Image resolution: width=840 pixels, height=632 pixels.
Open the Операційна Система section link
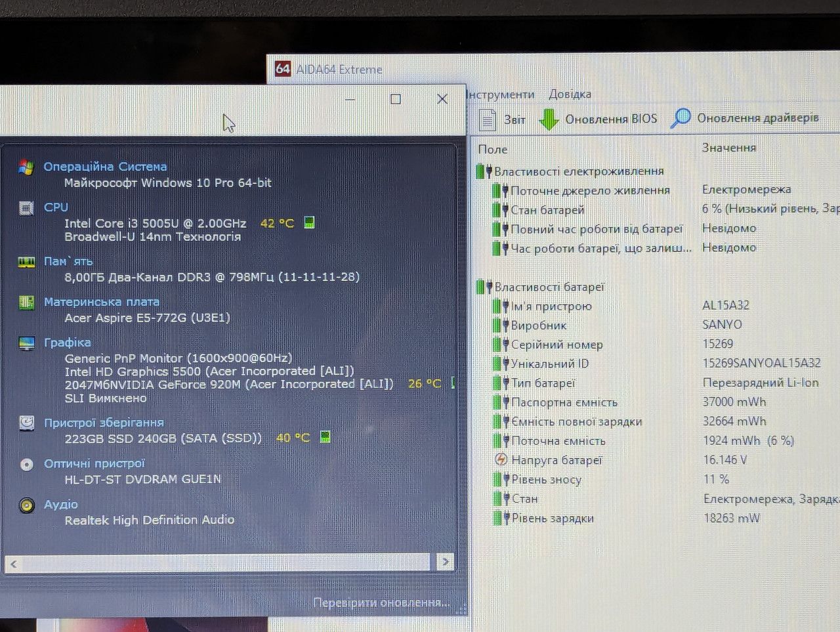tap(105, 167)
